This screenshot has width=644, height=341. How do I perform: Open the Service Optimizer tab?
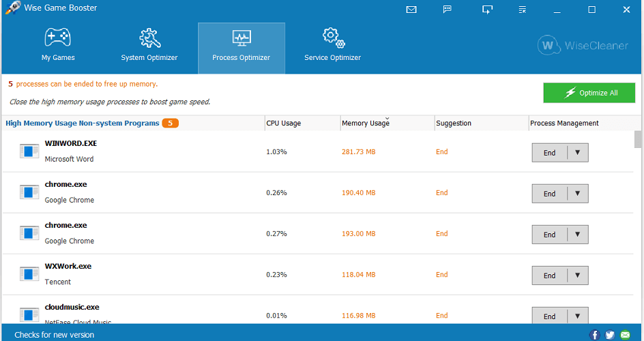(333, 48)
